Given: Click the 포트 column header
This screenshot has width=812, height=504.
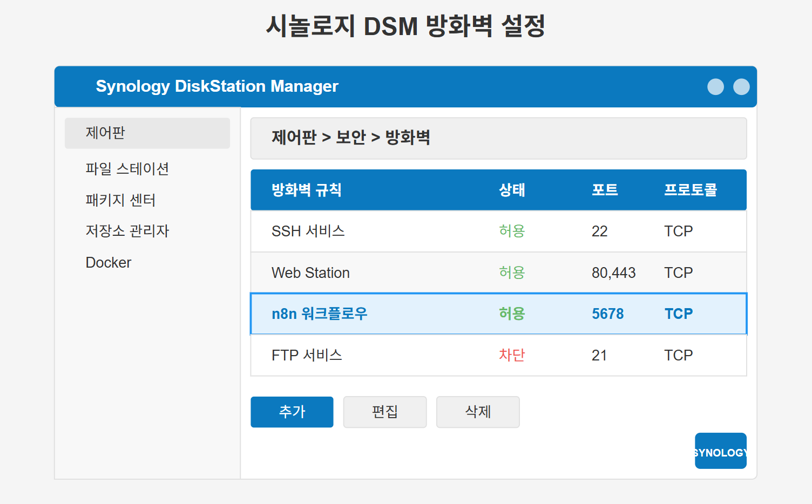Looking at the screenshot, I should tap(605, 190).
